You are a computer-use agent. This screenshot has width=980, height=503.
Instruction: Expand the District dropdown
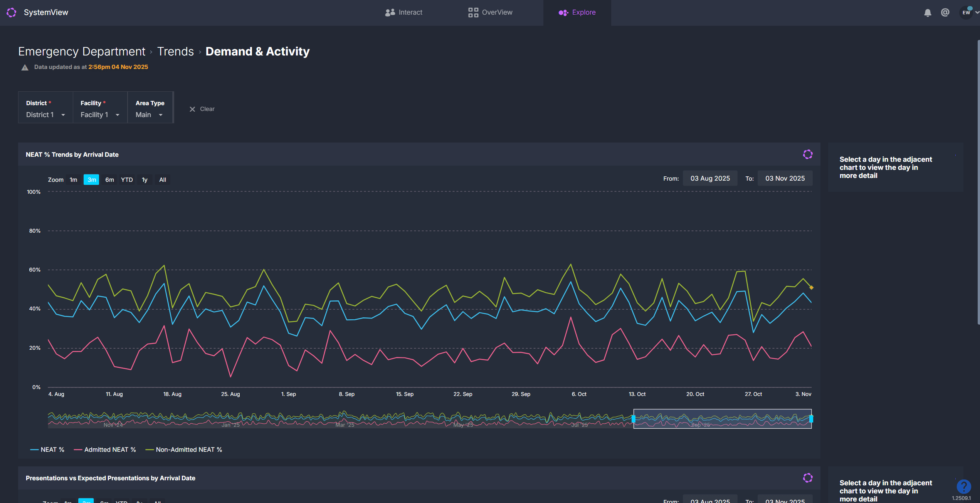pos(45,115)
